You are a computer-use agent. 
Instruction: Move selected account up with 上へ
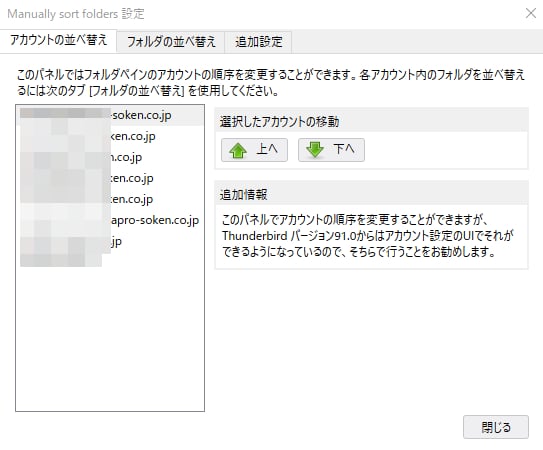click(255, 150)
